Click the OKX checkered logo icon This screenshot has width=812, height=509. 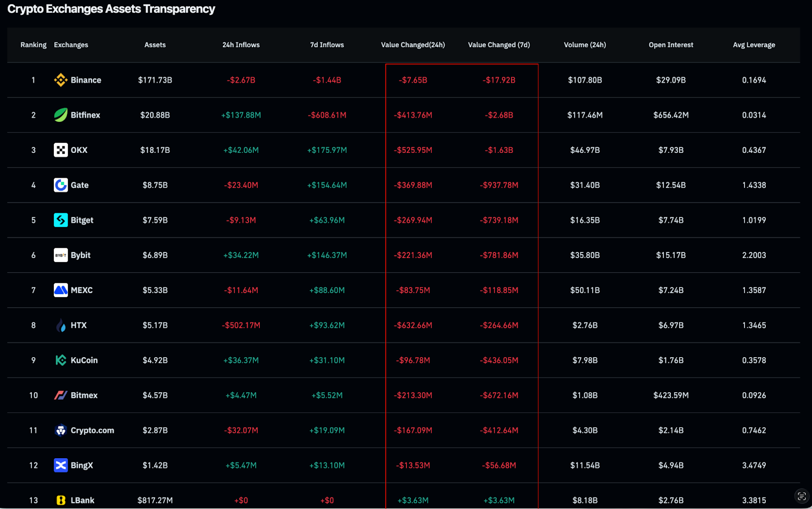coord(60,150)
